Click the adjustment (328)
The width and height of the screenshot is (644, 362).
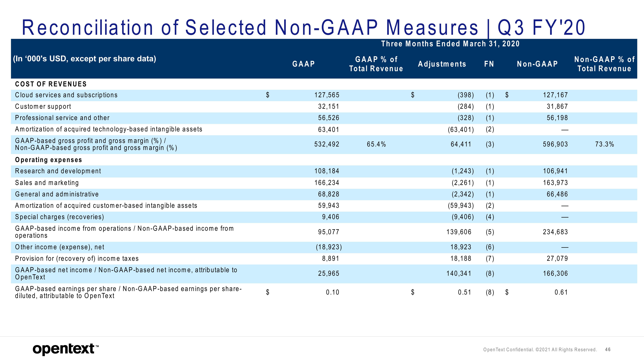click(x=466, y=118)
